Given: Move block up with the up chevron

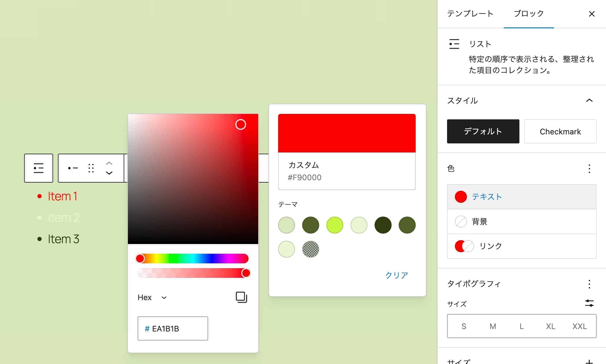Looking at the screenshot, I should point(109,163).
